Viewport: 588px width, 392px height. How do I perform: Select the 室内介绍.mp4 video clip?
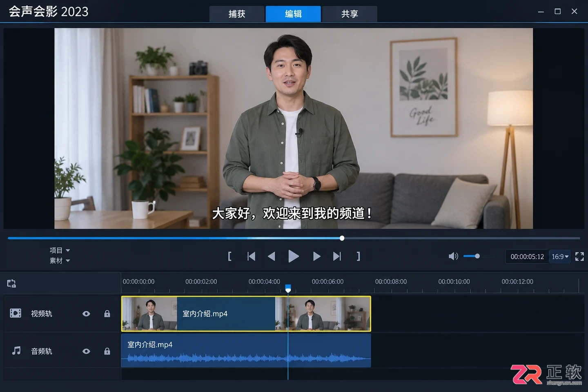click(x=246, y=314)
